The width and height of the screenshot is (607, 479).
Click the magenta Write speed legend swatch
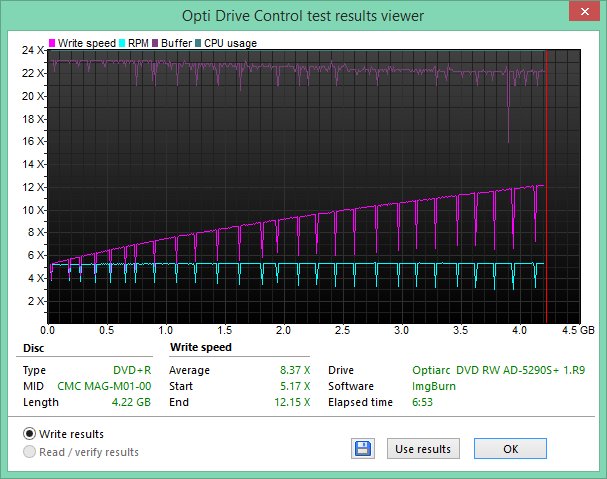tap(53, 44)
